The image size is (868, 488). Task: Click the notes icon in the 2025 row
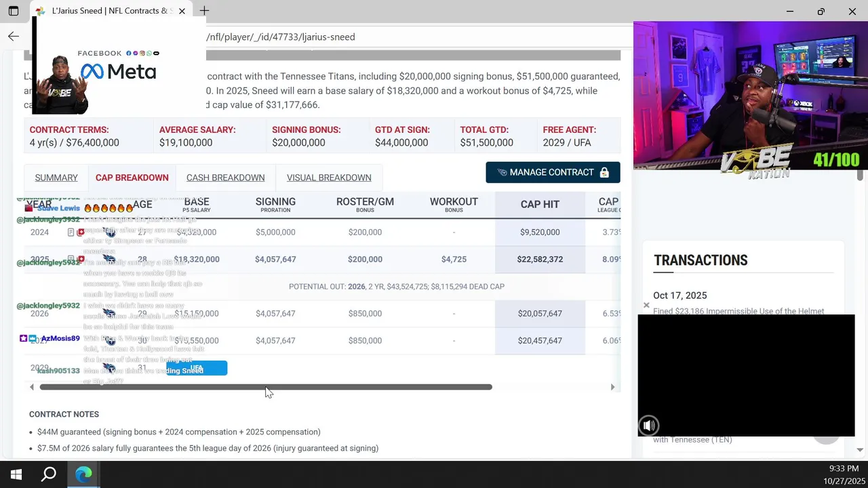click(x=71, y=260)
